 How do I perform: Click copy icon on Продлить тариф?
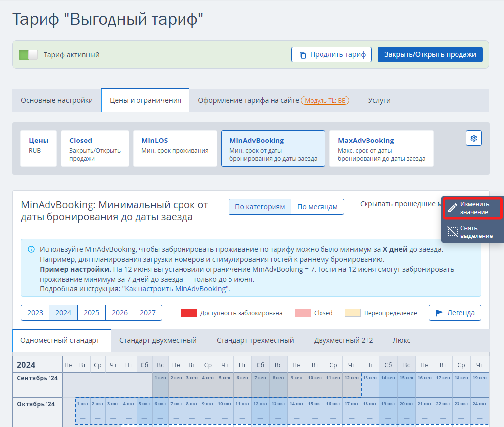[303, 55]
